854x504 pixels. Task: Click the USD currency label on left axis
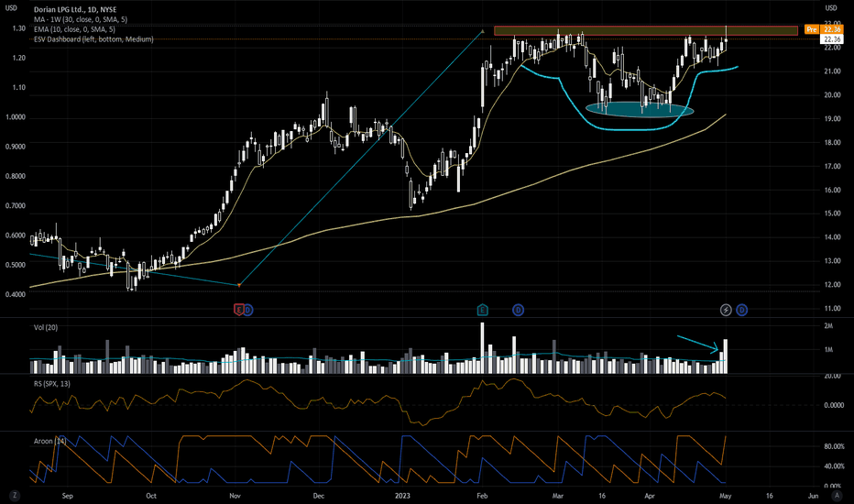(x=11, y=7)
